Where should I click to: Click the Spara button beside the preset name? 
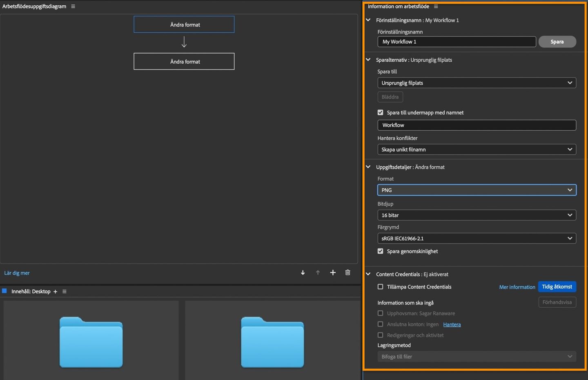click(x=557, y=42)
